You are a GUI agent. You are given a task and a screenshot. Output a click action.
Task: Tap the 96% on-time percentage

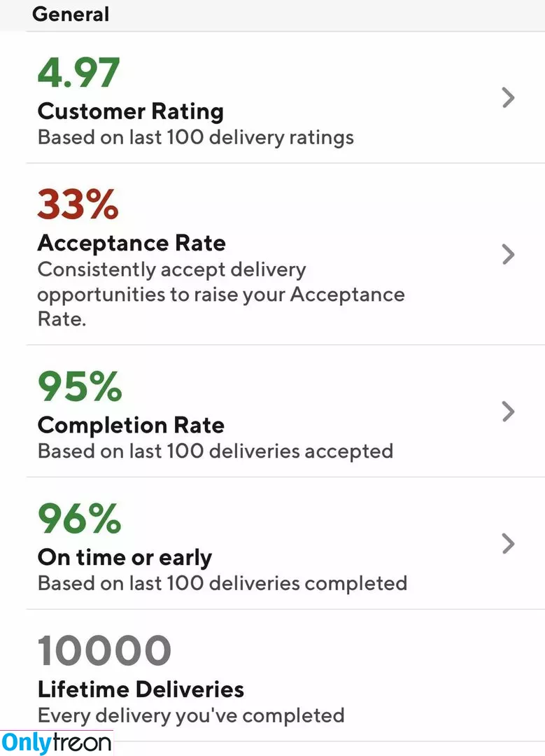point(80,518)
